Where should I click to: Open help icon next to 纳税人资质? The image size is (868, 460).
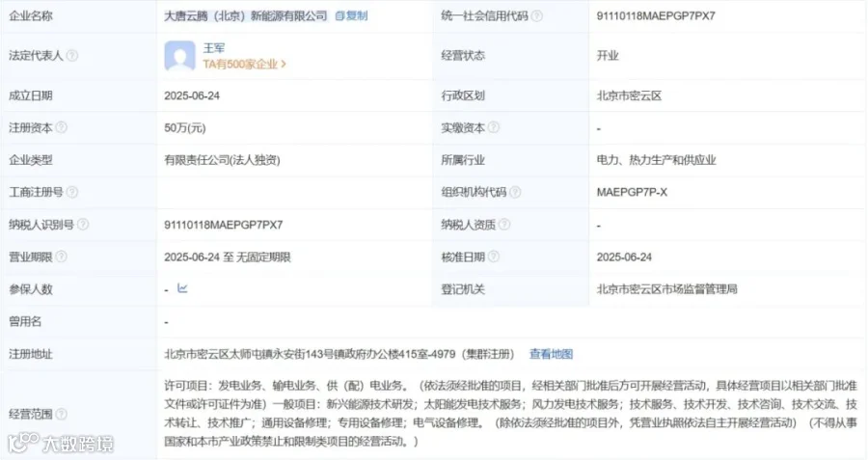click(x=504, y=224)
